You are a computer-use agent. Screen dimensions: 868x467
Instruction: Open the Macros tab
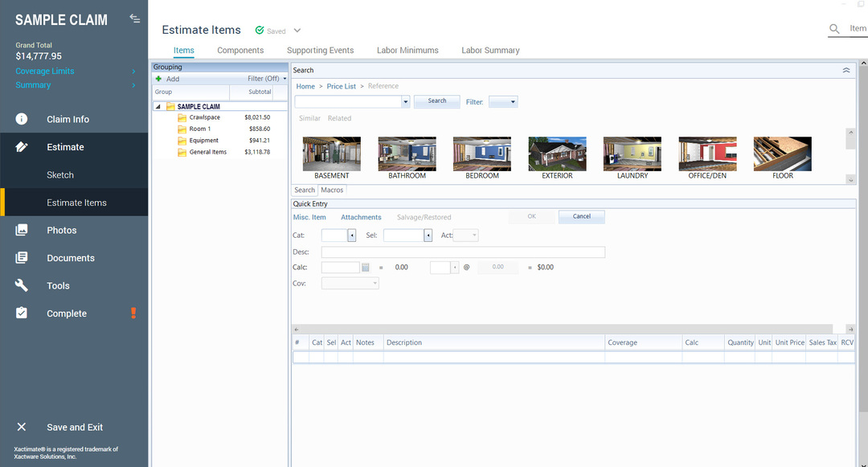pyautogui.click(x=332, y=190)
